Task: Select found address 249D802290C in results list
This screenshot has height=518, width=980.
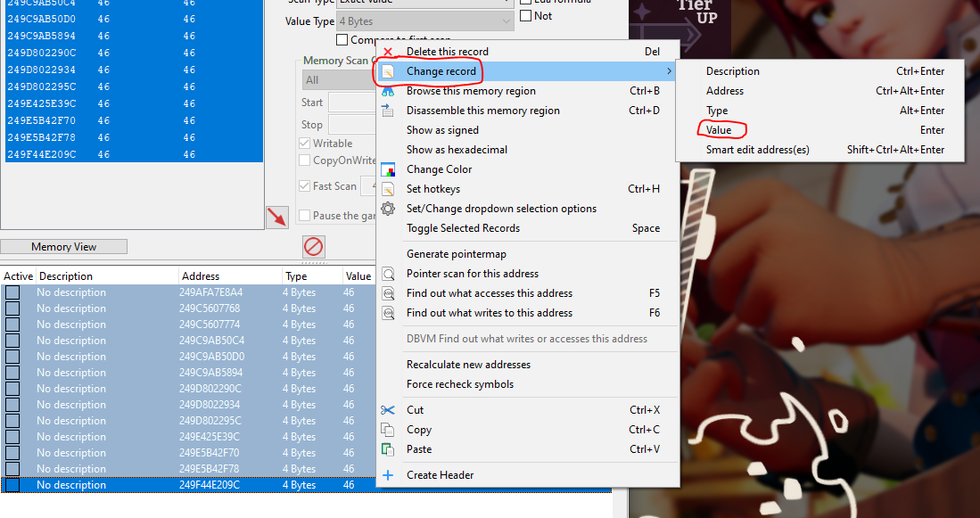Action: pos(41,53)
